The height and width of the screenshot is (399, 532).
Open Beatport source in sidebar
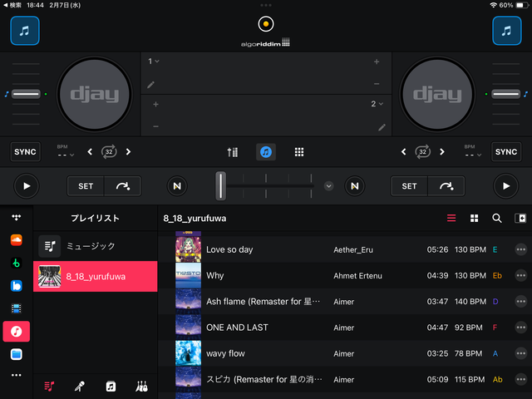pyautogui.click(x=17, y=263)
